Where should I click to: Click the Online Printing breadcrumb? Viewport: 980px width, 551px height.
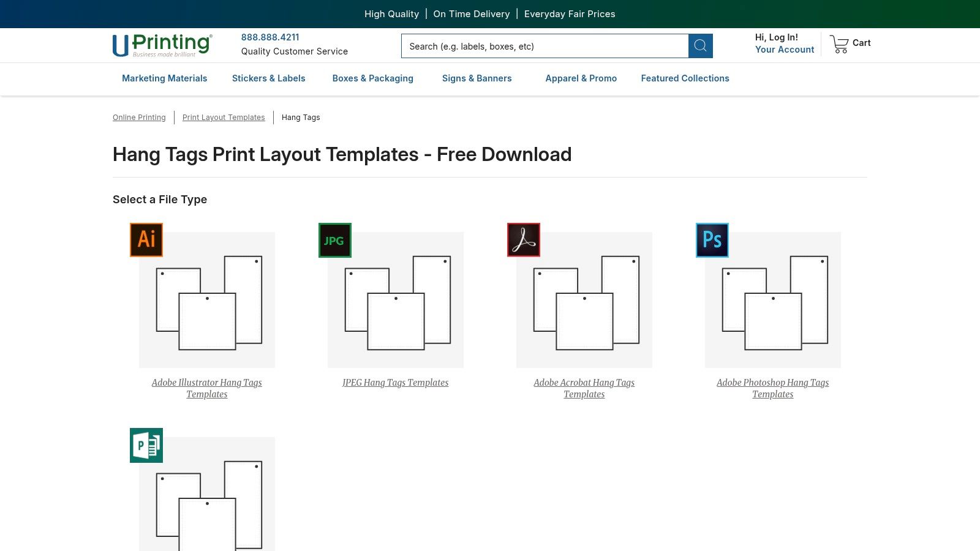(x=139, y=118)
